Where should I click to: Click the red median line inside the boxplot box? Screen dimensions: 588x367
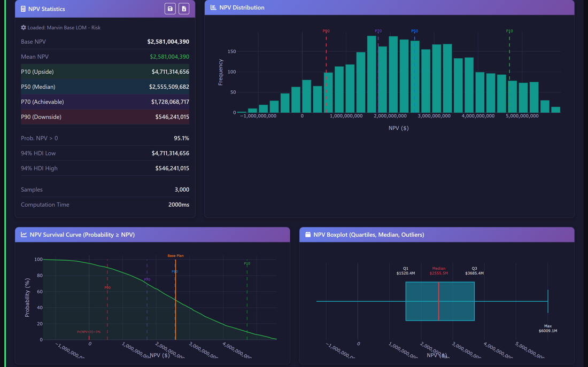[x=439, y=301]
